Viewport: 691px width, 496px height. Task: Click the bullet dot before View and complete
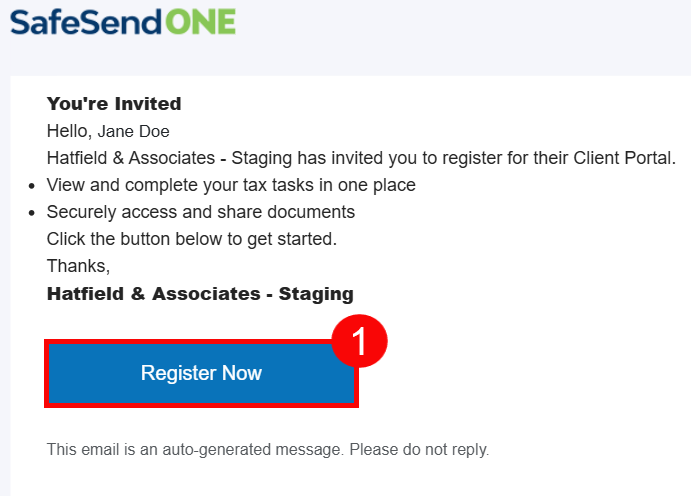tap(32, 186)
